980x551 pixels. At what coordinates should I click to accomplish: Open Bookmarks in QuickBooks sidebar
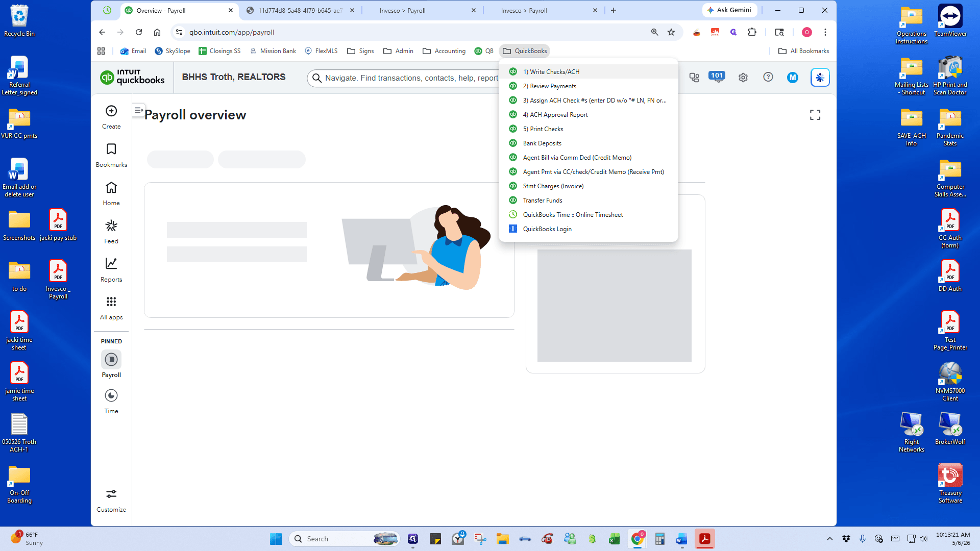click(x=111, y=155)
